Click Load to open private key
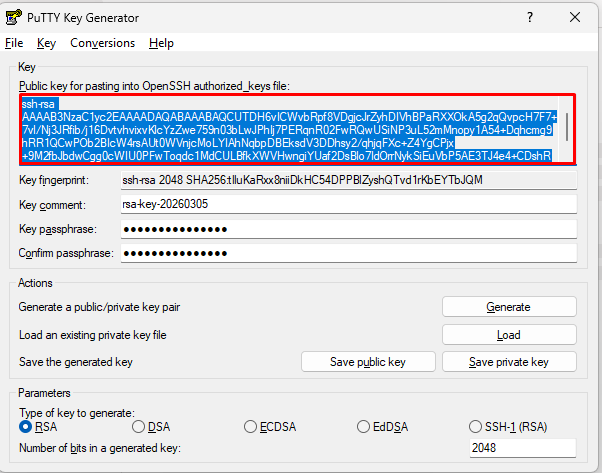 pos(509,334)
